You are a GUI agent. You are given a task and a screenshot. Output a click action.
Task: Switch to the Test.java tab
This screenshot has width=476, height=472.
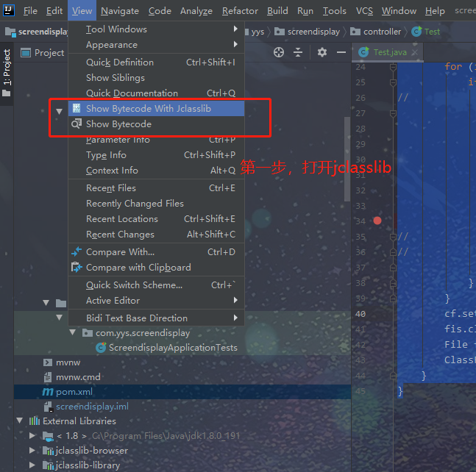click(388, 52)
